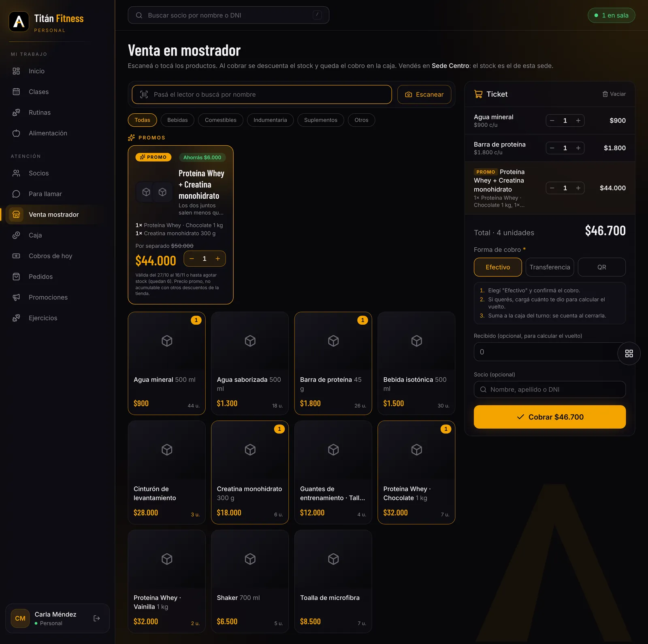
Task: Click the Socio opcional search field
Action: (550, 389)
